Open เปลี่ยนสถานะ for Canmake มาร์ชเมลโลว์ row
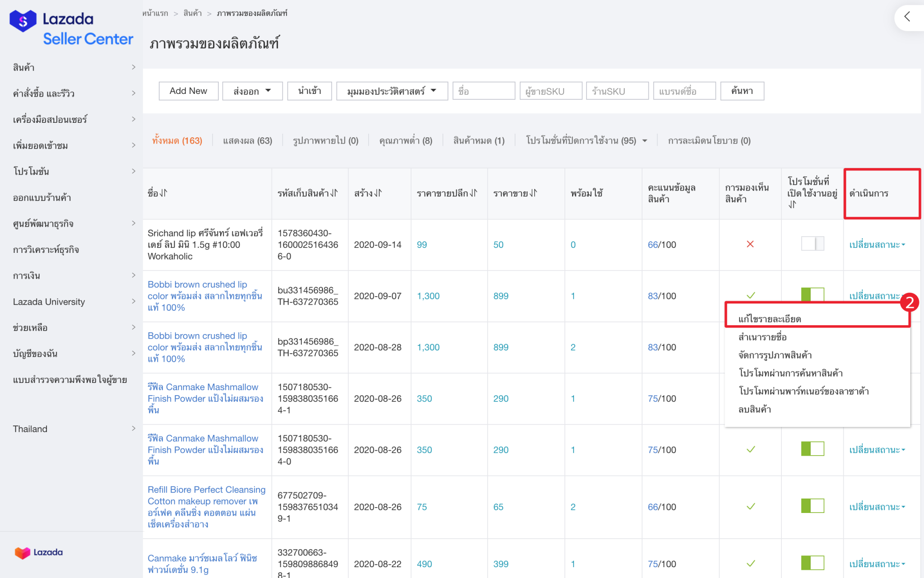924x578 pixels. 877,564
